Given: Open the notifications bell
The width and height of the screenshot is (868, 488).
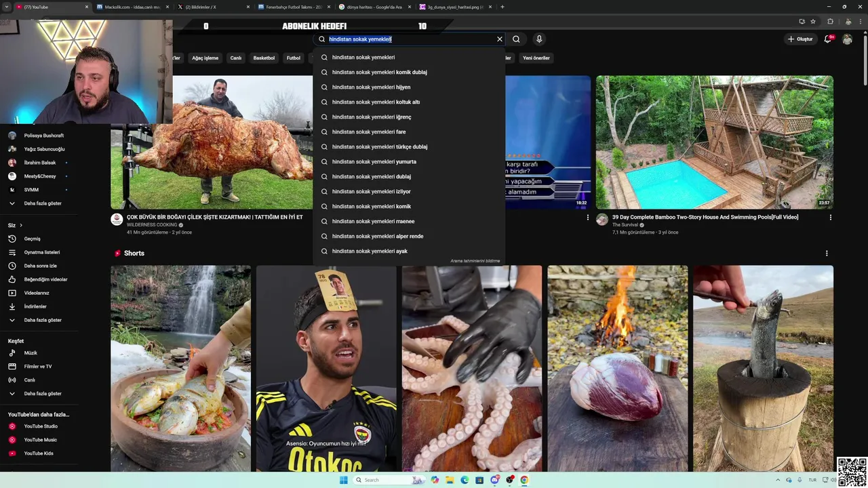Looking at the screenshot, I should click(x=828, y=39).
